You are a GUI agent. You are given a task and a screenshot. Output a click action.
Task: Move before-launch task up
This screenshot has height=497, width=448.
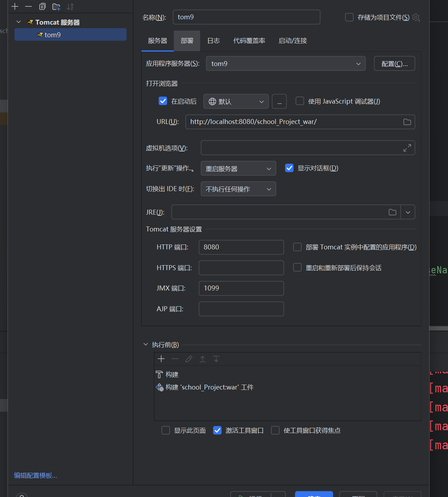tap(203, 359)
